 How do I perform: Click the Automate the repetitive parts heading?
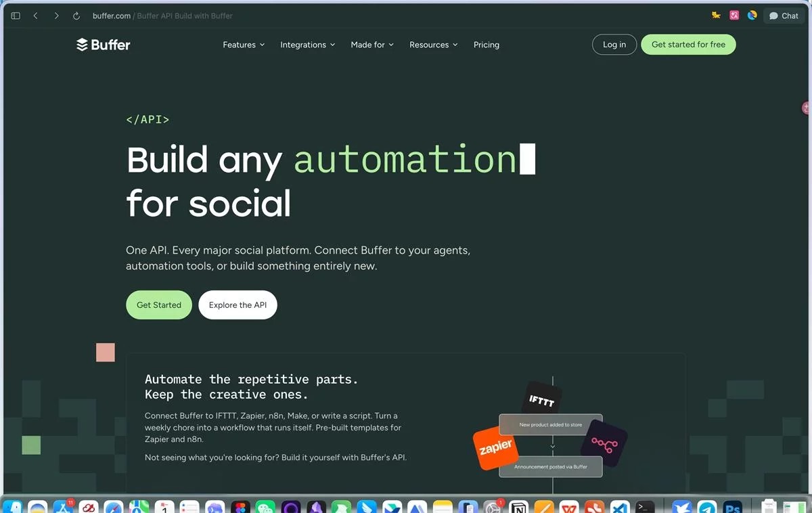[251, 386]
